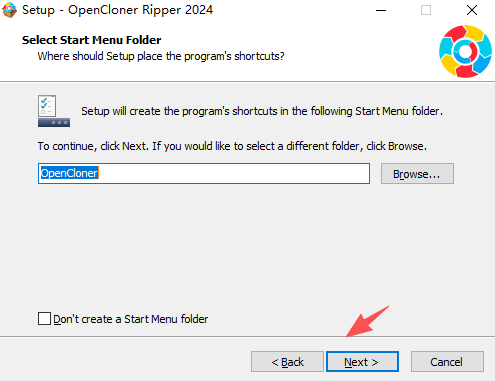Click the Select Start Menu Folder heading
The width and height of the screenshot is (495, 381).
pos(92,40)
